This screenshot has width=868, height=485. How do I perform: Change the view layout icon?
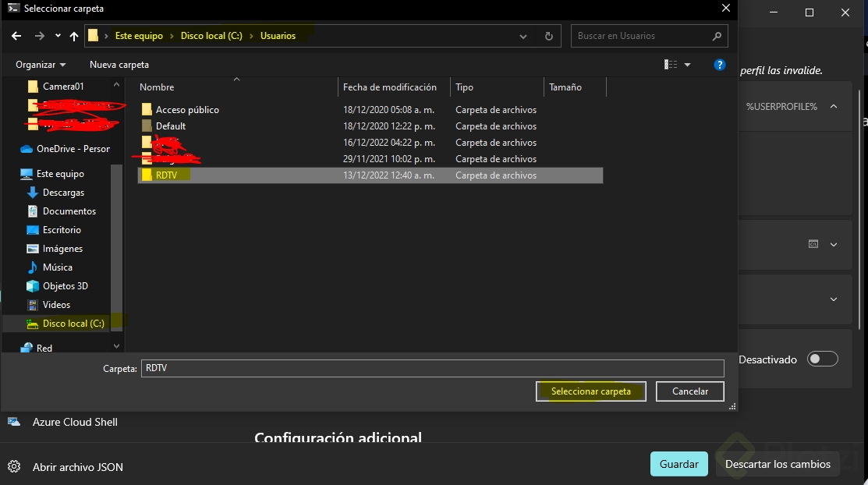pos(671,65)
